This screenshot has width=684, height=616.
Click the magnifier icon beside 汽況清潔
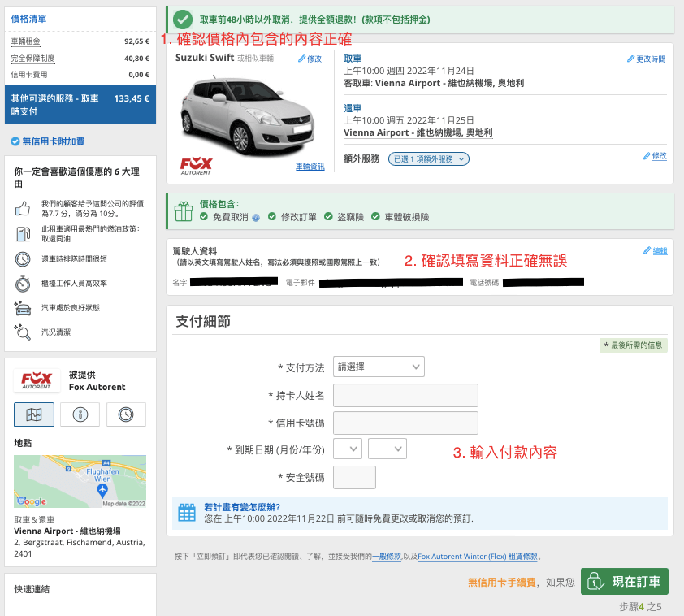click(x=23, y=332)
